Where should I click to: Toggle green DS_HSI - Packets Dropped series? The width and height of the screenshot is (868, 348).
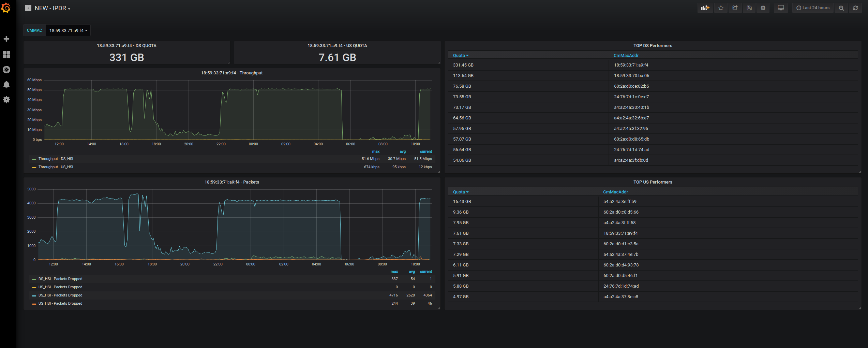[x=60, y=279]
